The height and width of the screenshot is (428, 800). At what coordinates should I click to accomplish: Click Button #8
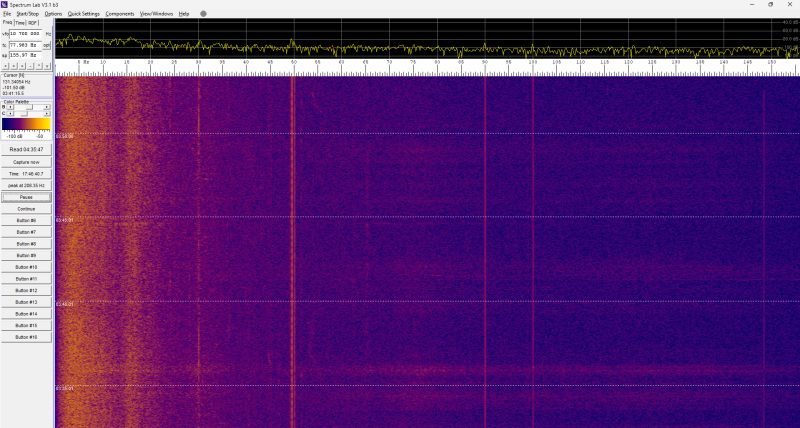[x=26, y=244]
